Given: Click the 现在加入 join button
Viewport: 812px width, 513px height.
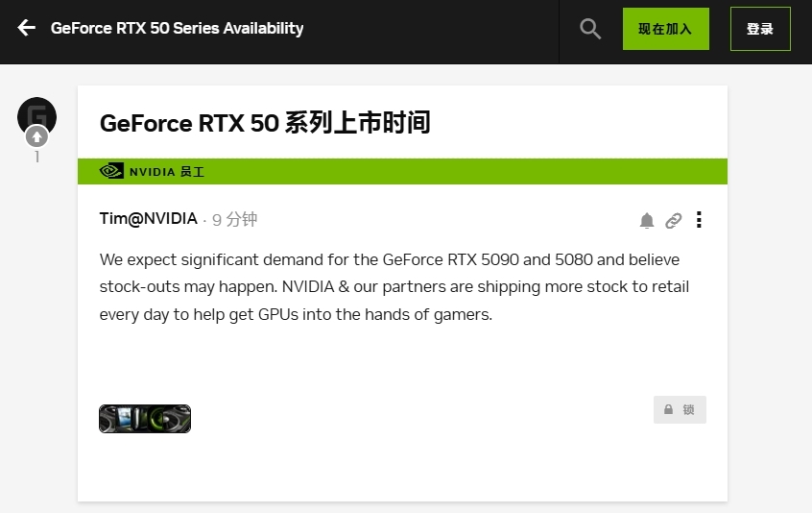Looking at the screenshot, I should click(x=665, y=29).
